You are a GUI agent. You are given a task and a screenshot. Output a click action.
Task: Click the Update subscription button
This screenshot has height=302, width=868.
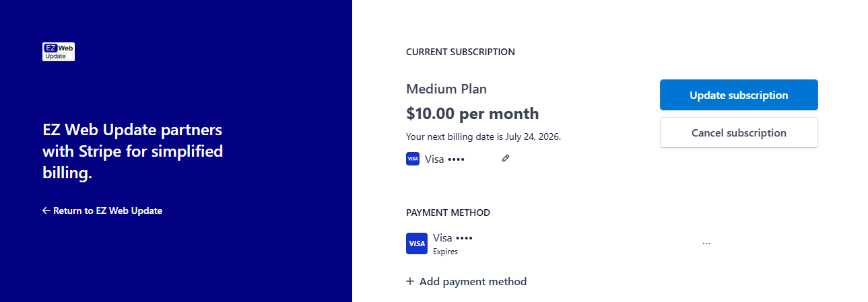[x=739, y=95]
